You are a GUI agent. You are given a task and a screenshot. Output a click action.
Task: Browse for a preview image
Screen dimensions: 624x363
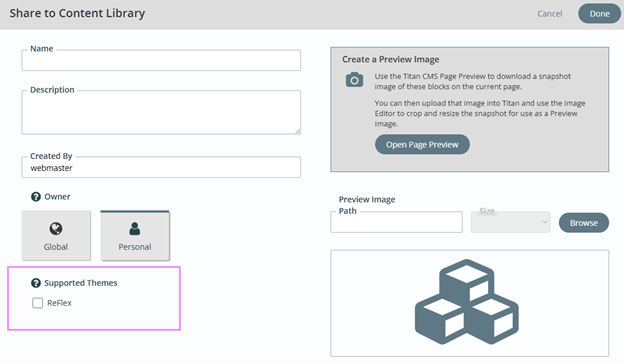(584, 223)
